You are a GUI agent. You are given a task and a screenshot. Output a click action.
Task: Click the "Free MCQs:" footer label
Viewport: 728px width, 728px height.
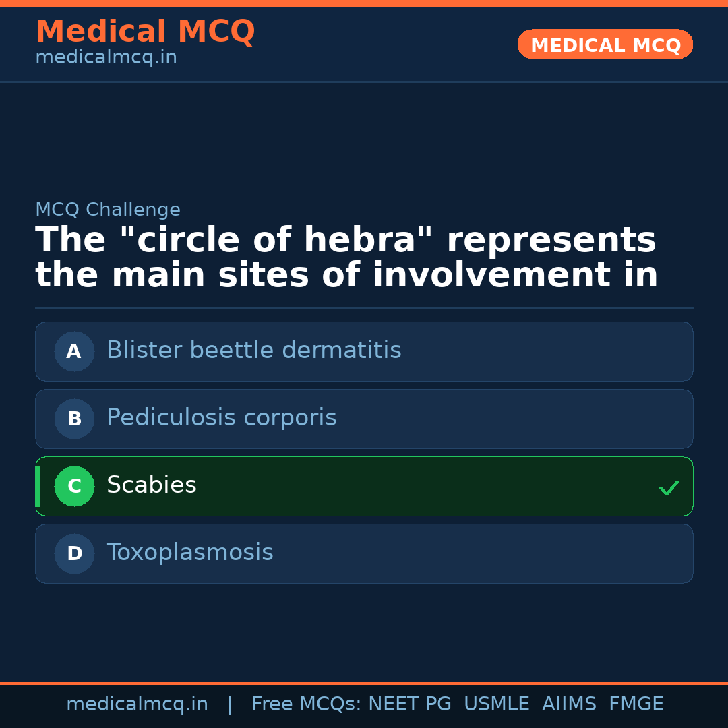(306, 704)
